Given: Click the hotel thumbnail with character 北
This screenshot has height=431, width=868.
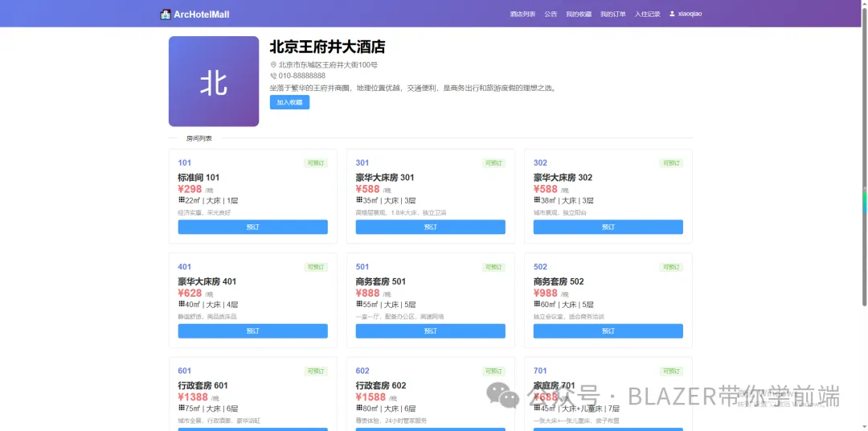Looking at the screenshot, I should pos(214,81).
